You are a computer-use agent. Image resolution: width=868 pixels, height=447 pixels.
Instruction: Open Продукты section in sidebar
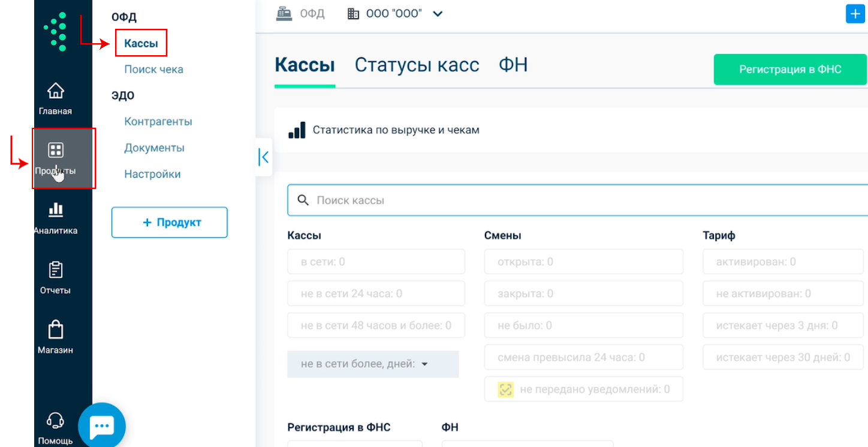56,151
